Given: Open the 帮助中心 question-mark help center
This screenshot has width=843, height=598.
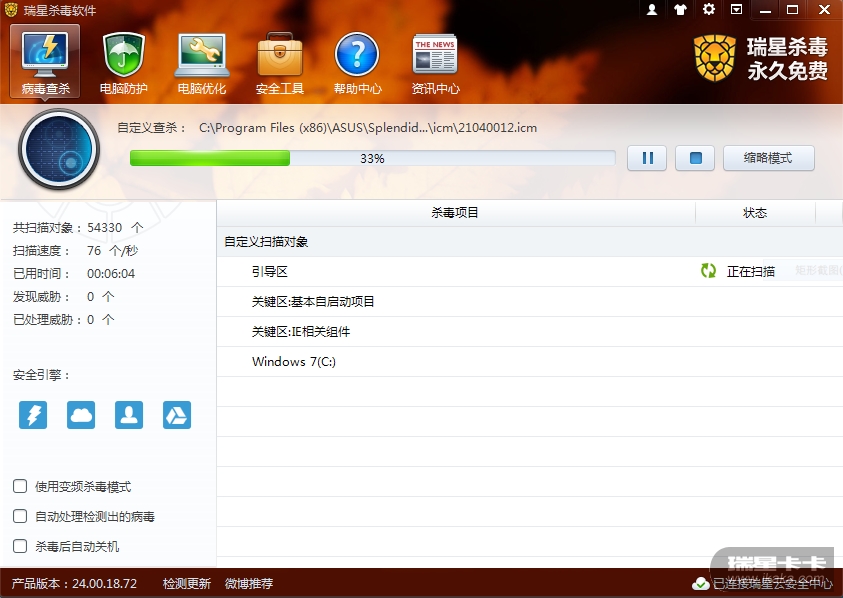Looking at the screenshot, I should [x=358, y=63].
